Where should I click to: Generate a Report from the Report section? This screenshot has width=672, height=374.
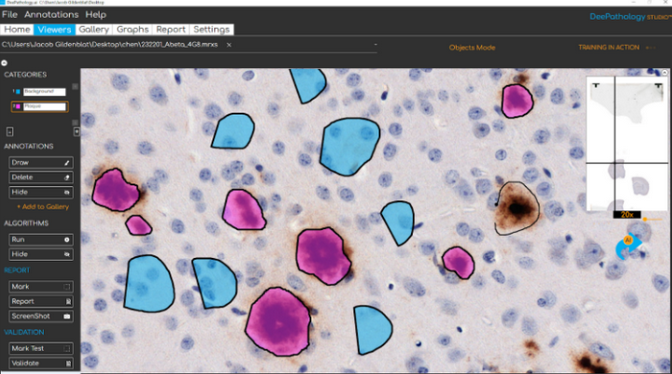point(41,301)
